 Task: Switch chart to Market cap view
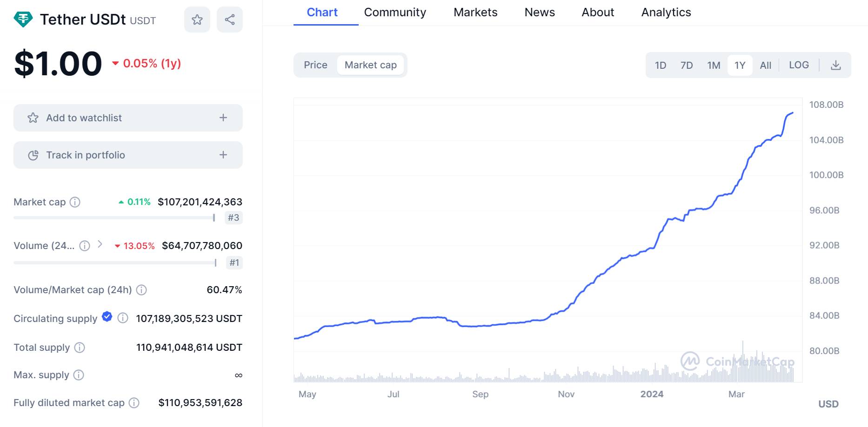click(x=371, y=65)
